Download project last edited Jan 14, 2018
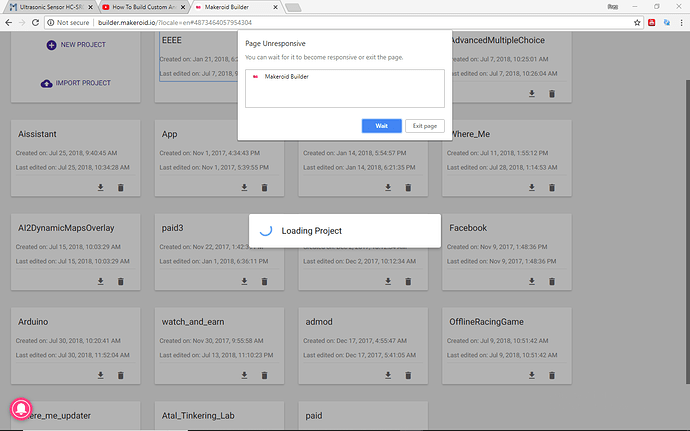Viewport: 690px width, 431px height. 388,188
